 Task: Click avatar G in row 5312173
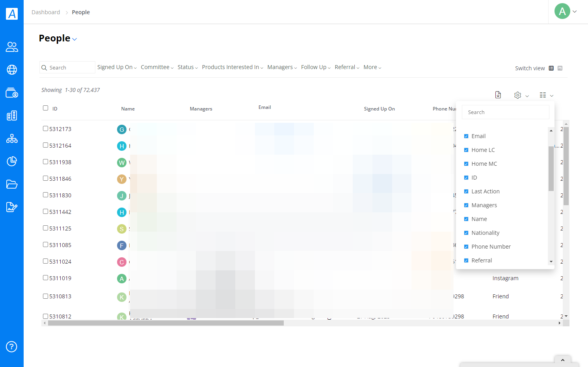[x=122, y=129]
